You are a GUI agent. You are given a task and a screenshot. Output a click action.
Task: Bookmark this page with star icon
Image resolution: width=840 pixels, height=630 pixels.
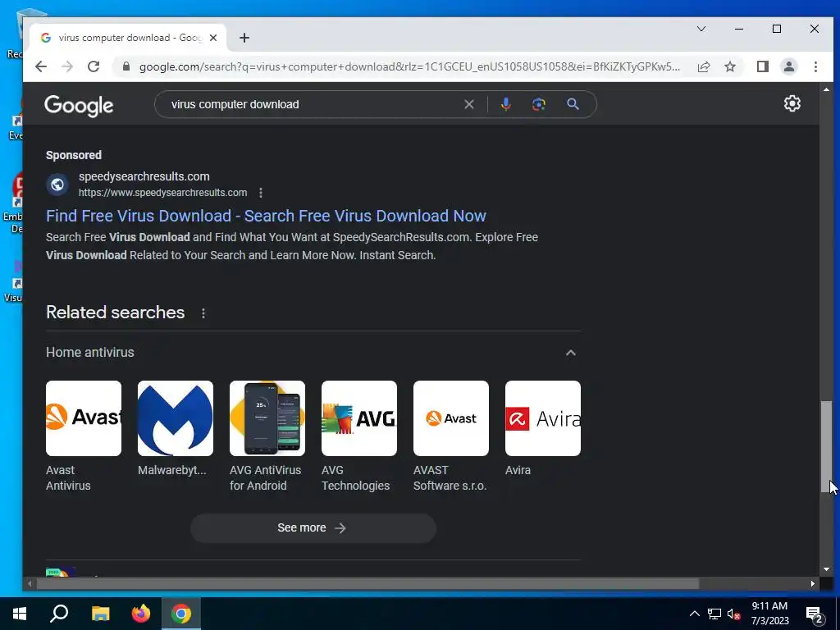(729, 66)
